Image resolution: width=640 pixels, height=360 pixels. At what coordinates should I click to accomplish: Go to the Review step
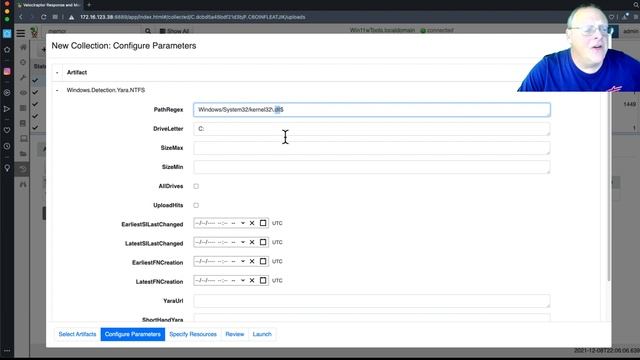235,334
